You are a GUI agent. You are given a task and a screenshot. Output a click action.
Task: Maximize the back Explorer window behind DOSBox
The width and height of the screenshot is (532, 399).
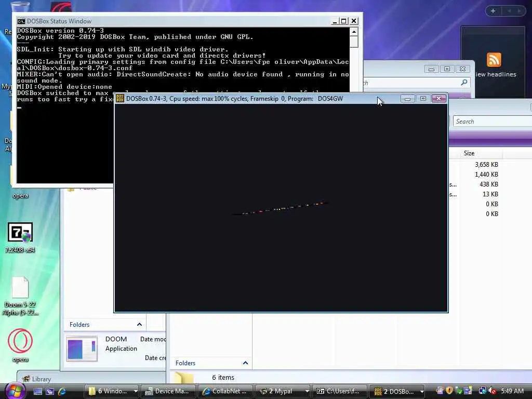[447, 69]
